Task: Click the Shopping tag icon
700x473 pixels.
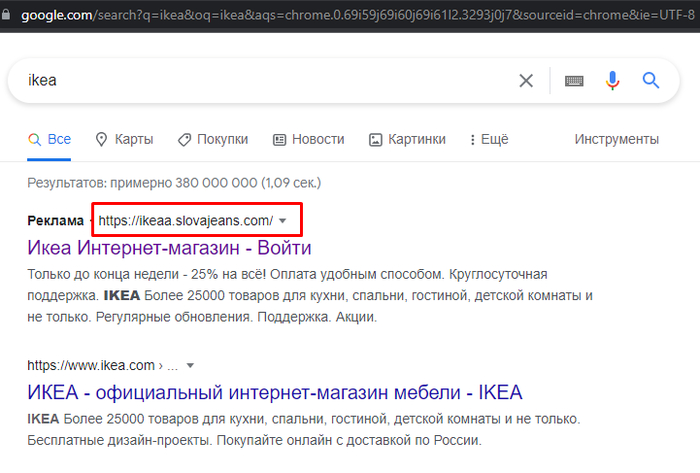Action: click(184, 140)
